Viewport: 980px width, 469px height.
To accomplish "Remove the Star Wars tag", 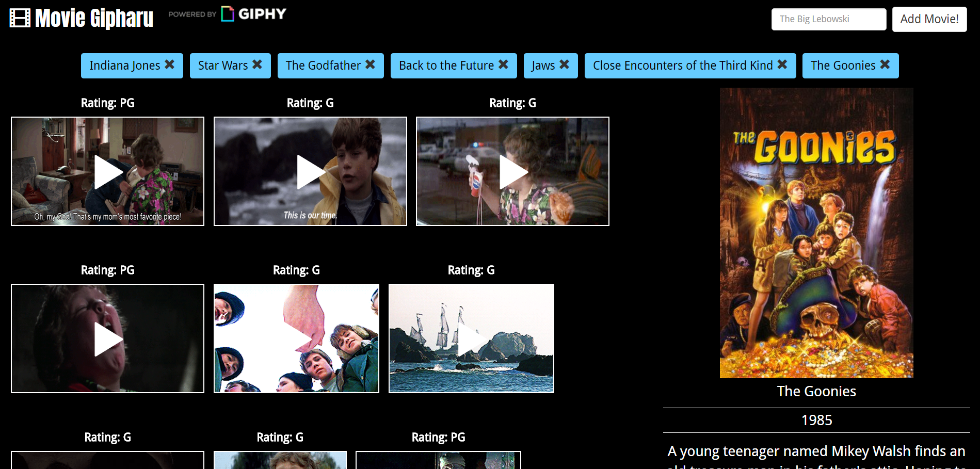I will pos(257,64).
